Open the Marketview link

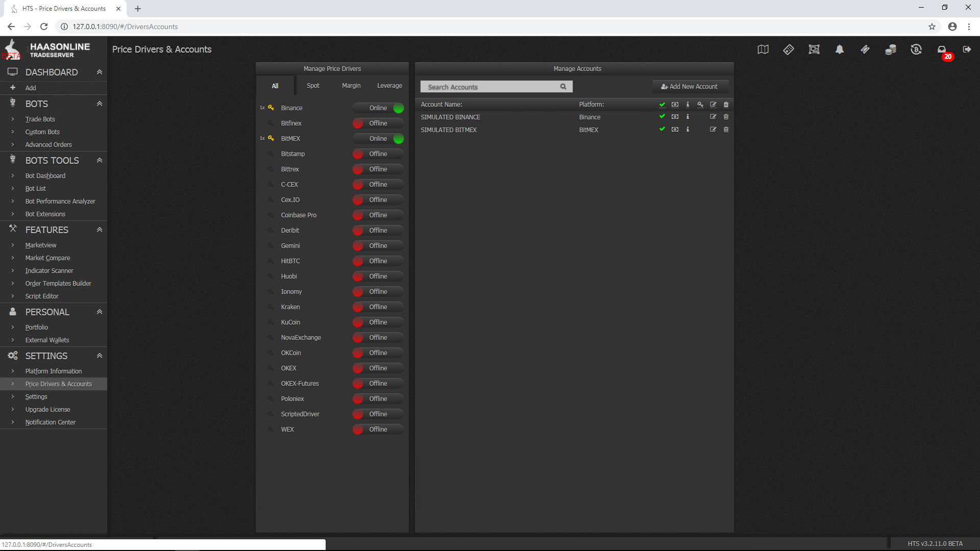click(41, 245)
